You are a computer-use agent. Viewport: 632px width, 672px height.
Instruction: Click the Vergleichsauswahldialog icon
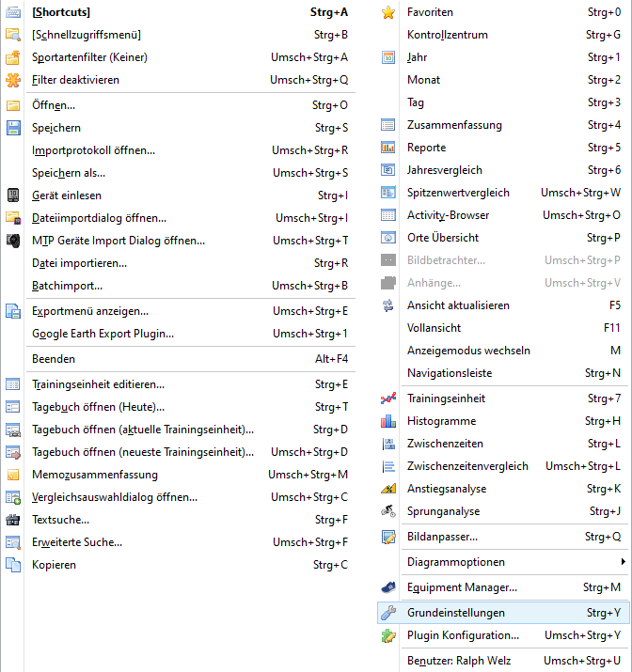pyautogui.click(x=13, y=497)
